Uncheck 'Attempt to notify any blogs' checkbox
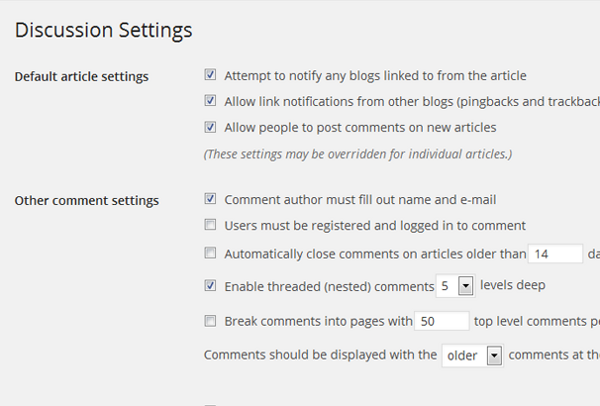This screenshot has height=406, width=600. tap(210, 75)
